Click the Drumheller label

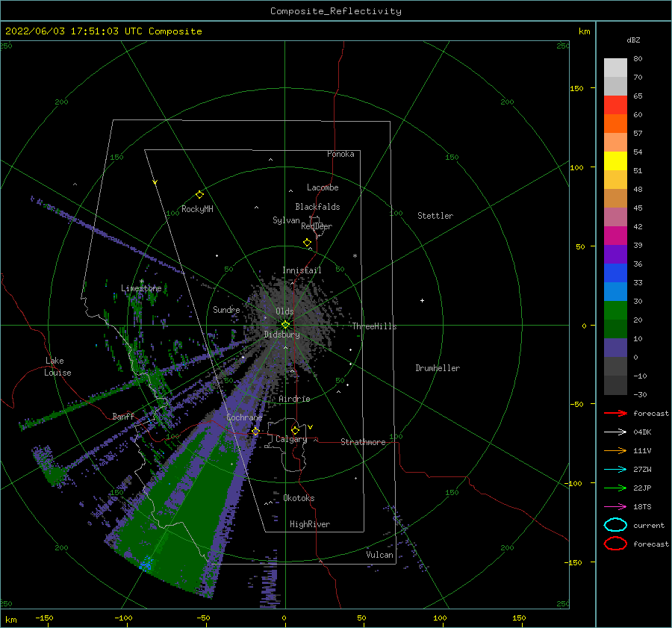click(x=438, y=368)
